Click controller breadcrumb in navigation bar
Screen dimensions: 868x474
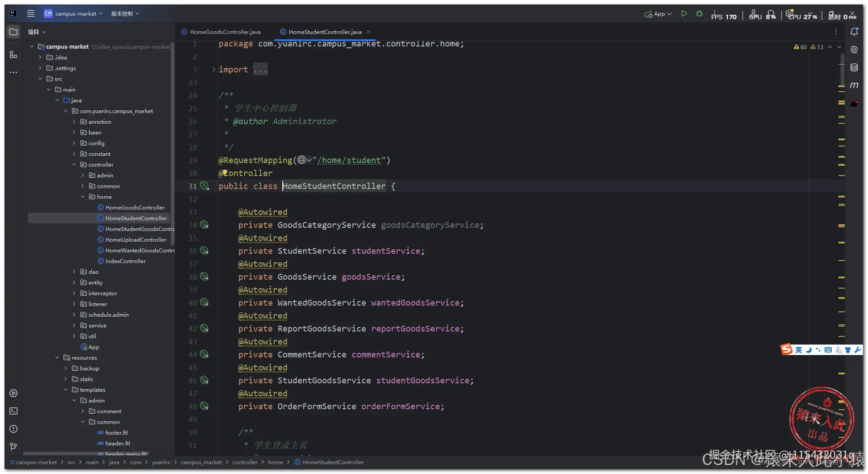click(x=245, y=462)
